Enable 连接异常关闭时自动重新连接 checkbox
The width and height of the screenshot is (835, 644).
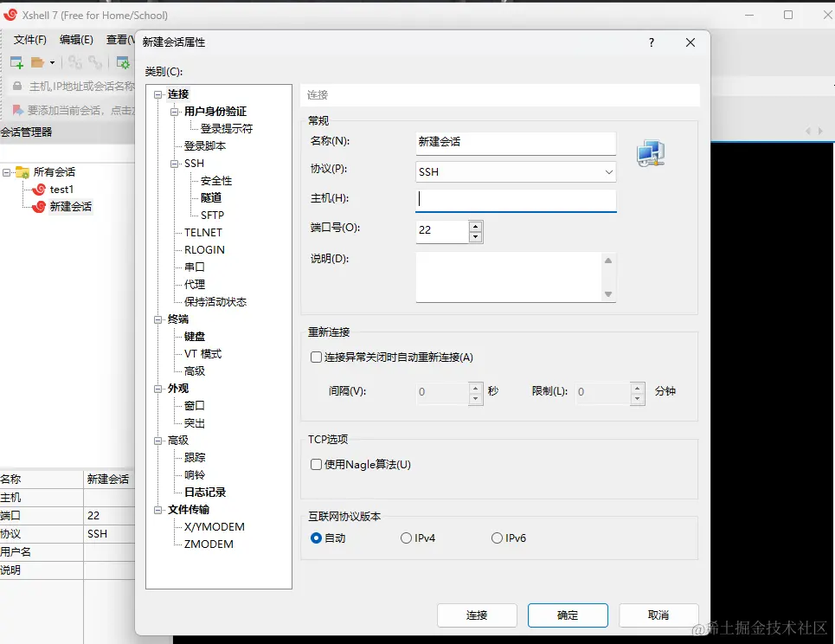317,357
